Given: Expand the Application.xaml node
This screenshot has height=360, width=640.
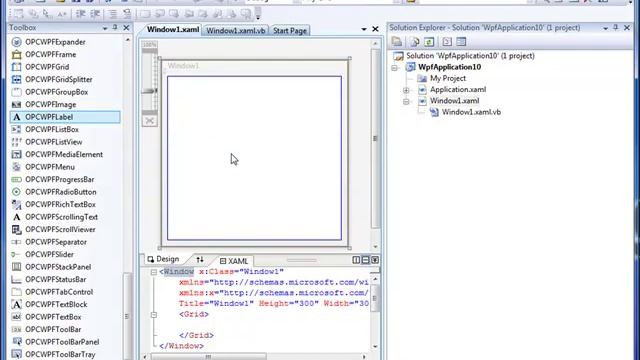Looking at the screenshot, I should [406, 90].
